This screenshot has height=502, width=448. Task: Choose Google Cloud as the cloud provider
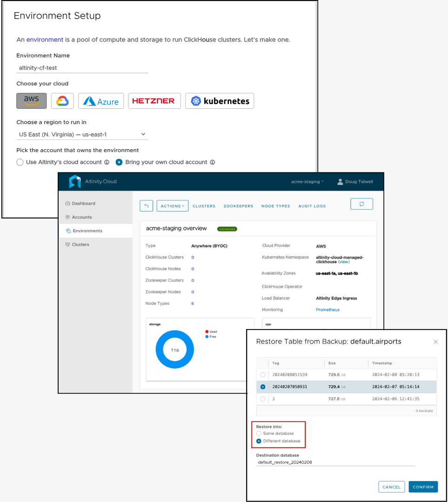(62, 101)
